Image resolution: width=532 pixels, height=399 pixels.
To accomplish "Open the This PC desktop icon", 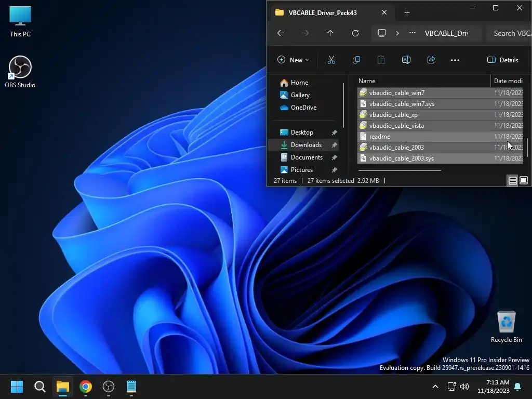I will pos(20,21).
